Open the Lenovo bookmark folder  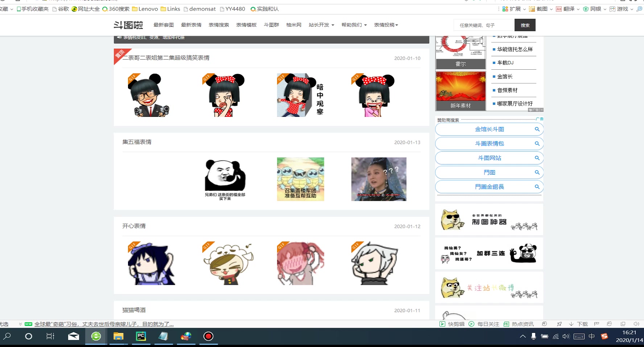tap(145, 9)
